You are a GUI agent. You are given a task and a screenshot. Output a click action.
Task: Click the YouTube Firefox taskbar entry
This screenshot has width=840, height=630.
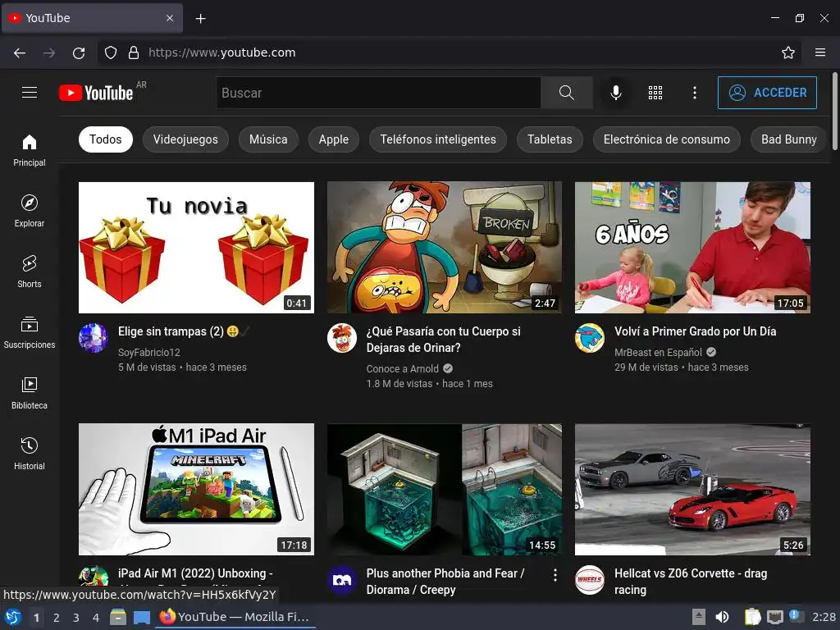(235, 617)
